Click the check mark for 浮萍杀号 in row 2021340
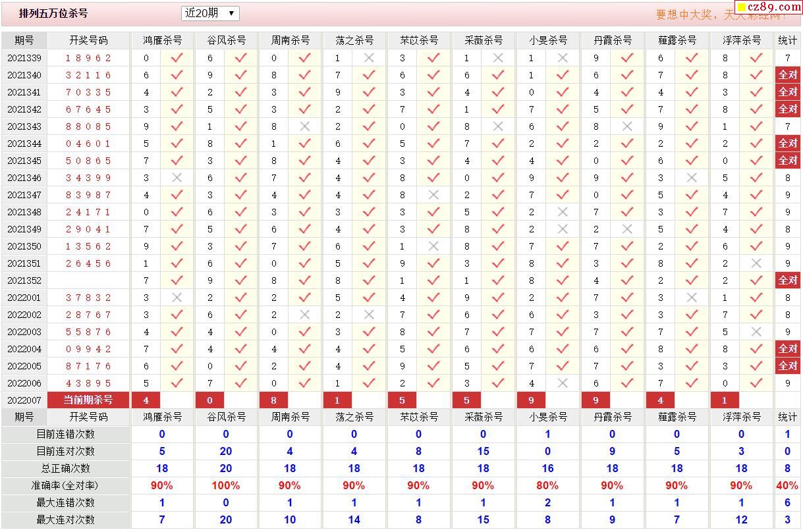The image size is (803, 532). tap(756, 75)
